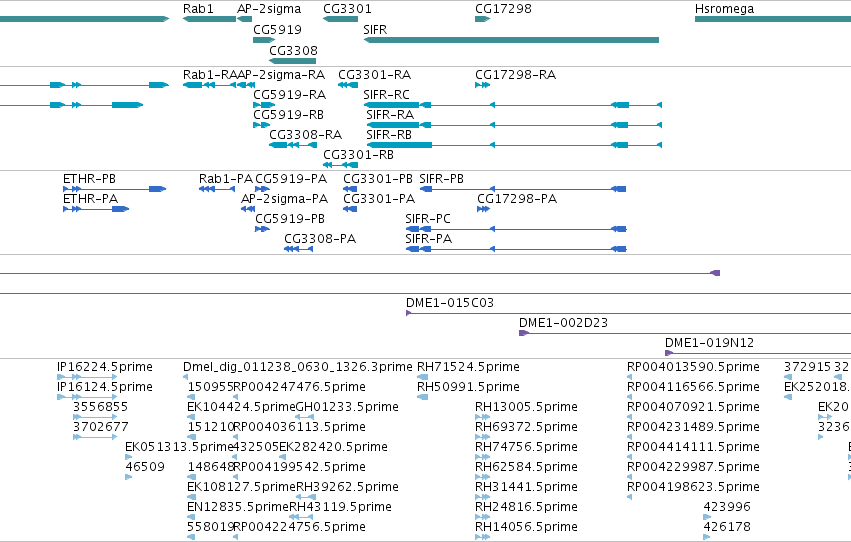Select the CG17298-PA protein label
Screen dimensions: 851x542
tap(517, 199)
